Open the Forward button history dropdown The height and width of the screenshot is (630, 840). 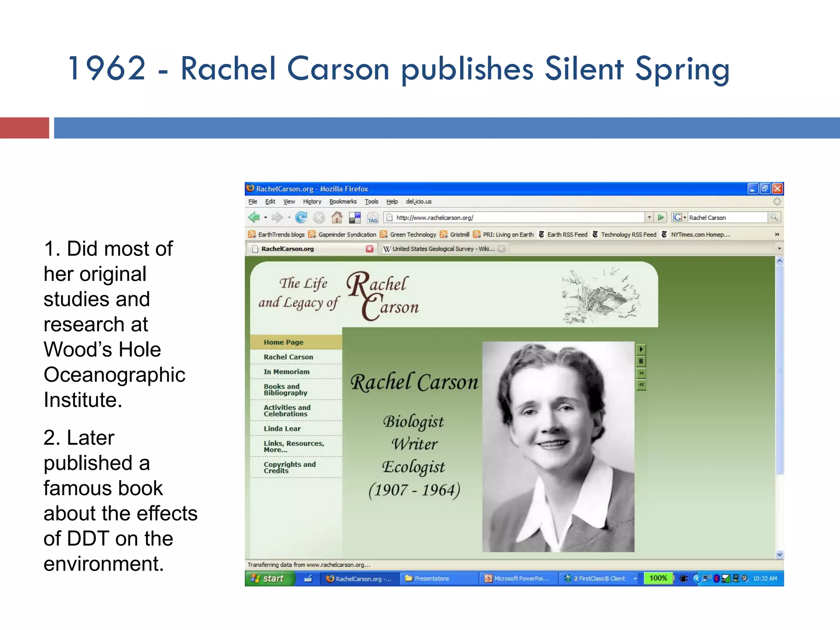point(289,217)
